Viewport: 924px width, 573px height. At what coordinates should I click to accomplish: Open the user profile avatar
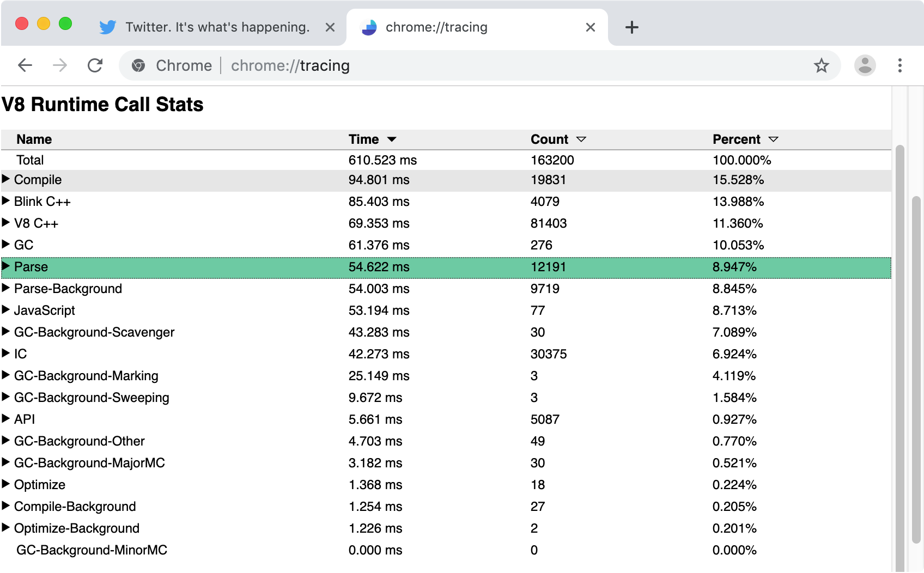(865, 65)
